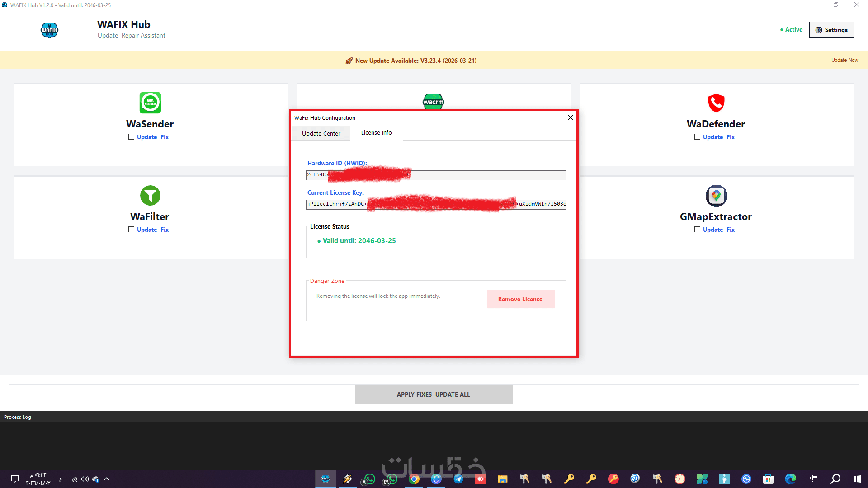
Task: Open File Explorer from the taskbar
Action: [x=503, y=479]
